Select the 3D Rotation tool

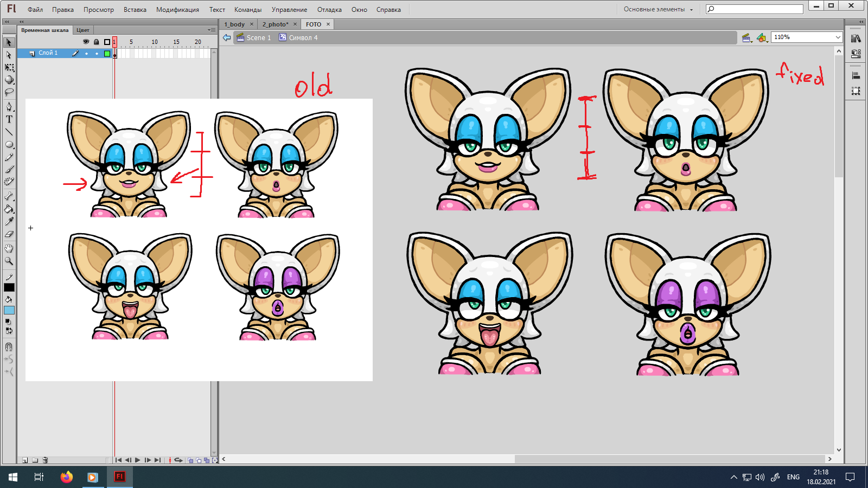(x=9, y=80)
